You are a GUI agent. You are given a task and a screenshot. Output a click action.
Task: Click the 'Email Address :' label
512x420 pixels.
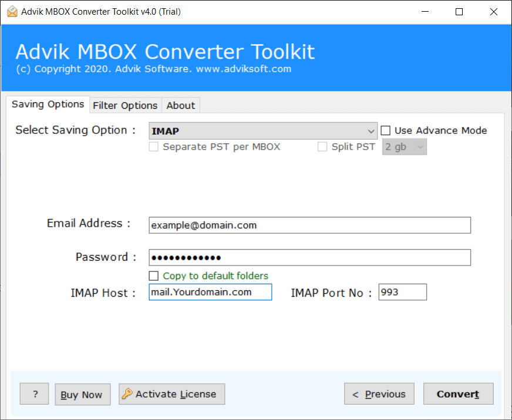[89, 223]
